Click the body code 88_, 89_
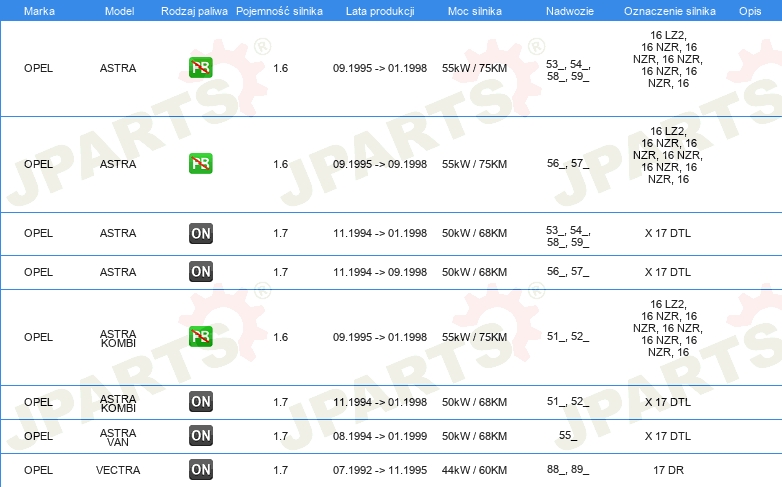The image size is (782, 487). click(568, 470)
